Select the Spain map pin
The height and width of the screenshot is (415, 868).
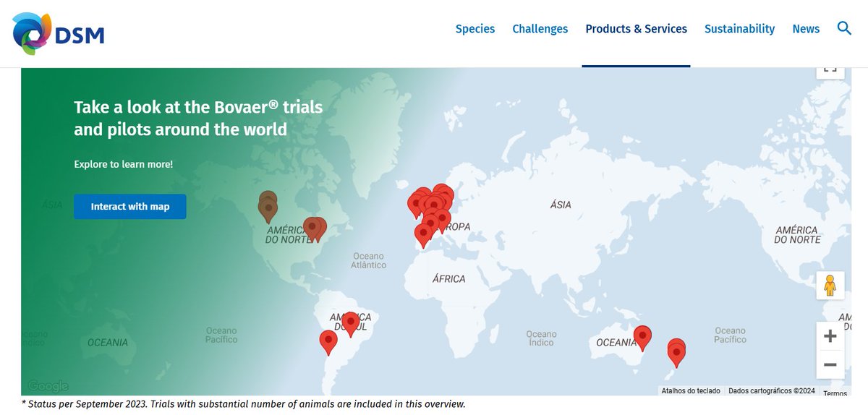(423, 235)
